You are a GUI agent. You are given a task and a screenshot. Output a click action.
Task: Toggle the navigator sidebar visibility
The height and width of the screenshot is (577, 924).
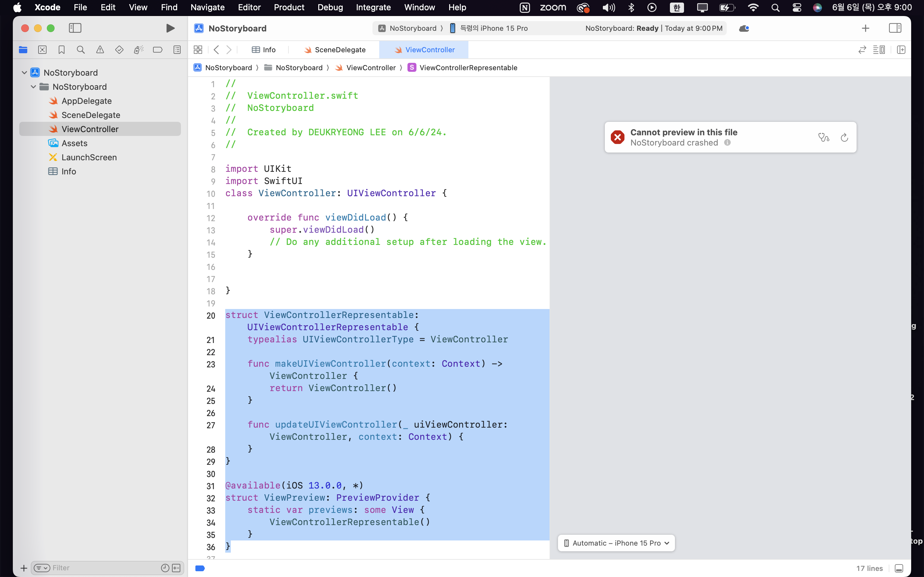(75, 28)
